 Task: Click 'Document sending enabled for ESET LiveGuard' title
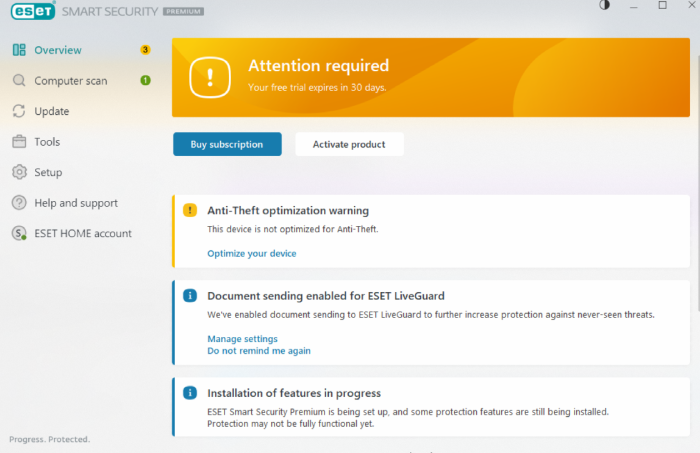click(x=326, y=295)
